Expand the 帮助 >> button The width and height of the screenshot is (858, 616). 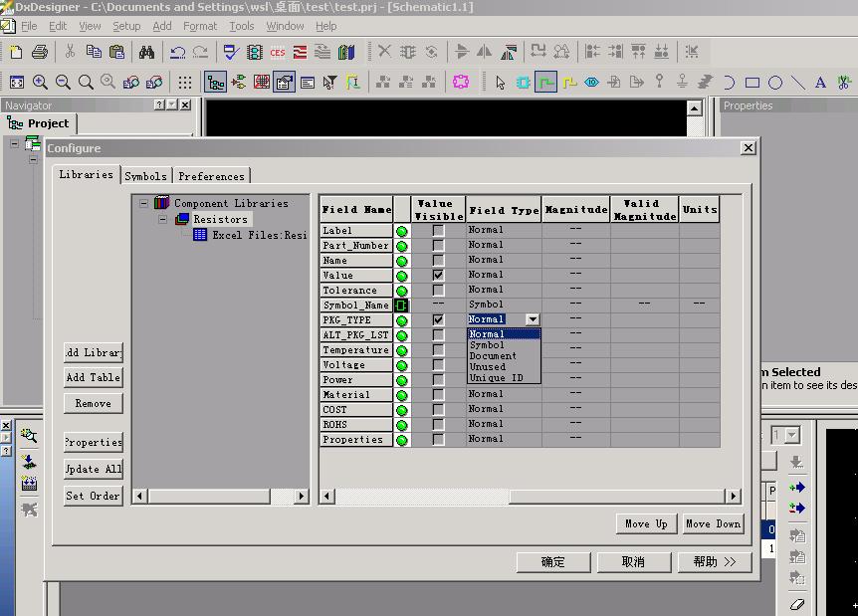pyautogui.click(x=715, y=562)
